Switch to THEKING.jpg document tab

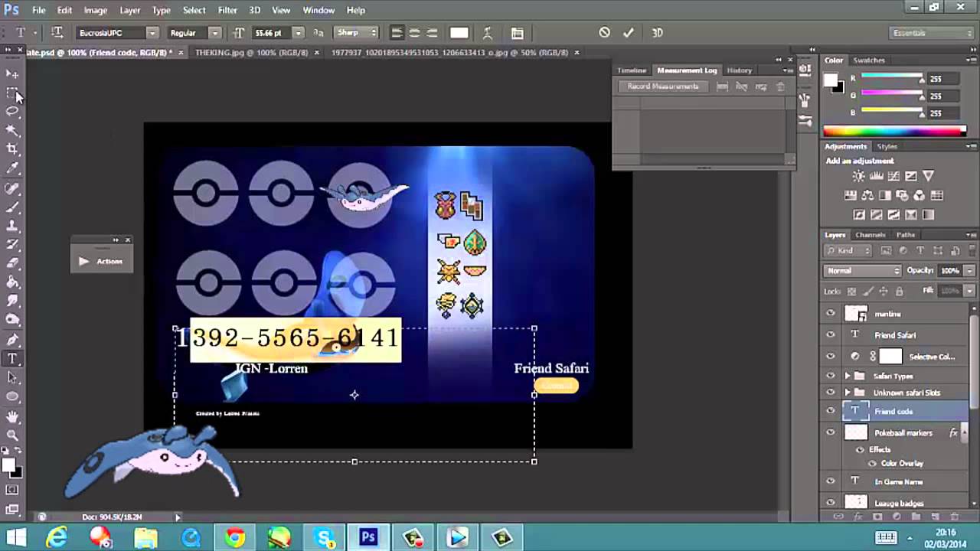(252, 53)
